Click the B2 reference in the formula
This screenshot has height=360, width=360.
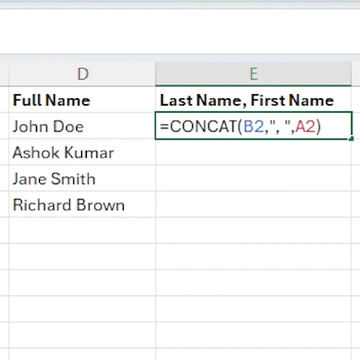tap(253, 127)
